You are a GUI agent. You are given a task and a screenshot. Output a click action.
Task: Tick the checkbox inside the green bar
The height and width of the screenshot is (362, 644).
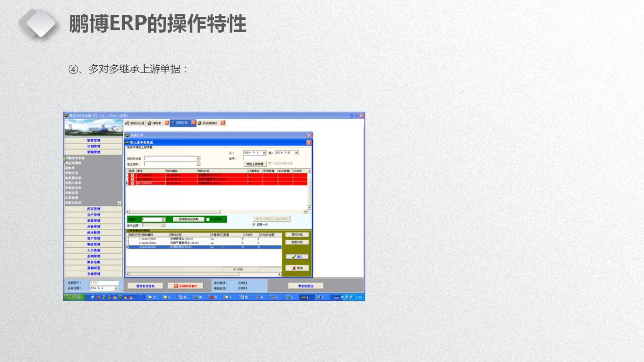208,219
